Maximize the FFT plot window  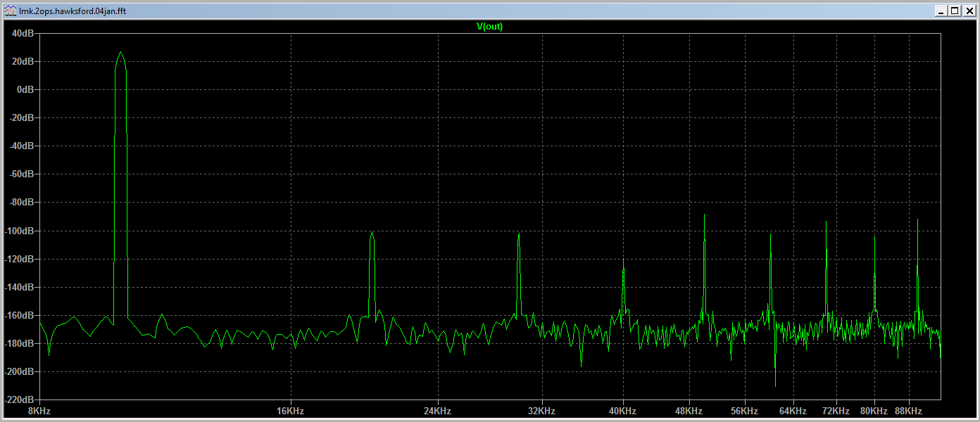954,11
